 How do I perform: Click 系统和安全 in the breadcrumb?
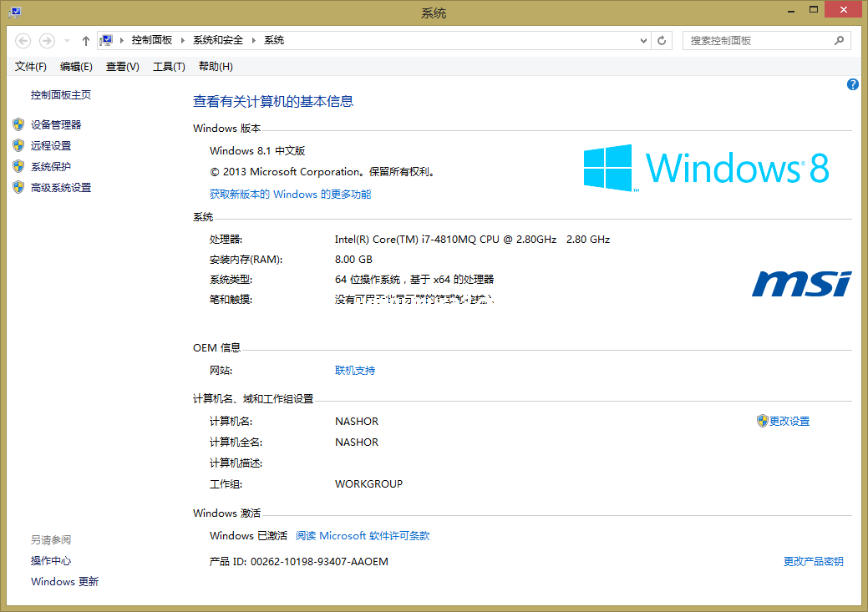[218, 40]
